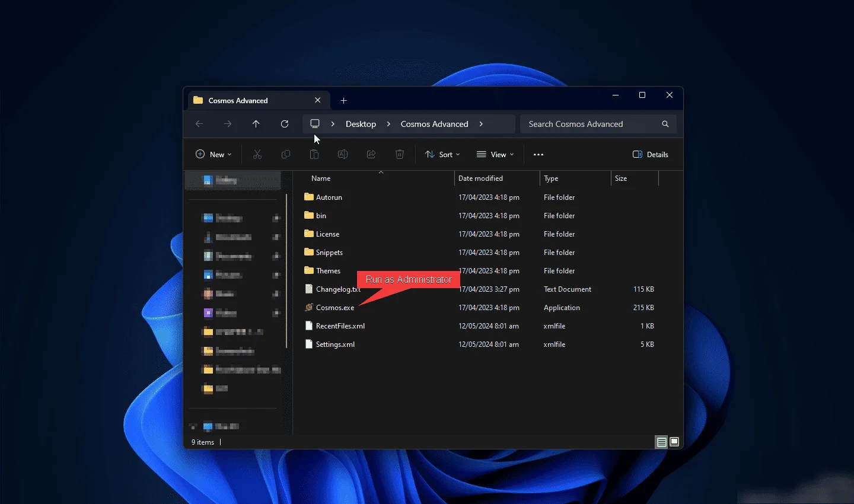Select the RecentFiles.xml file icon
Image resolution: width=854 pixels, height=504 pixels.
[308, 326]
